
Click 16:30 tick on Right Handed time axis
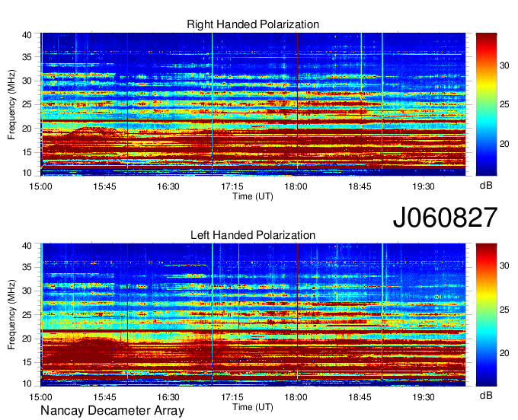click(x=168, y=186)
